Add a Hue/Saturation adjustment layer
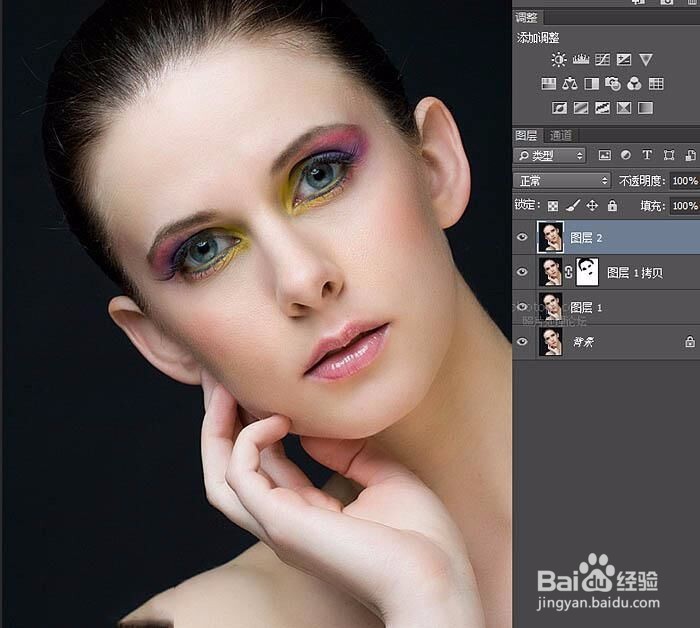This screenshot has width=700, height=628. 549,83
